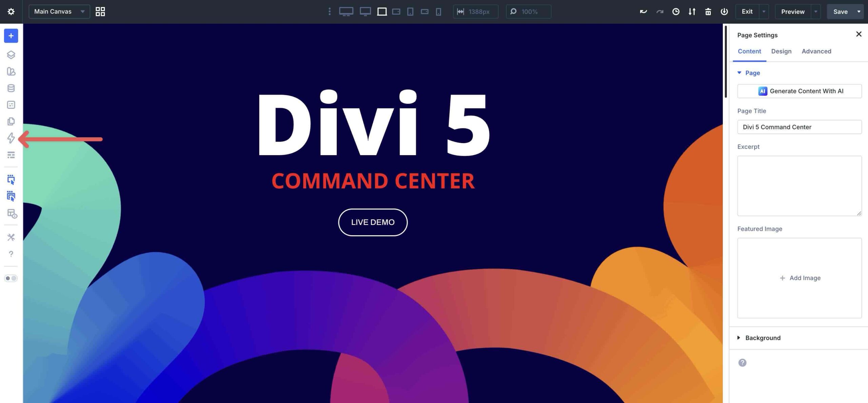Switch to the Advanced tab

coord(816,51)
